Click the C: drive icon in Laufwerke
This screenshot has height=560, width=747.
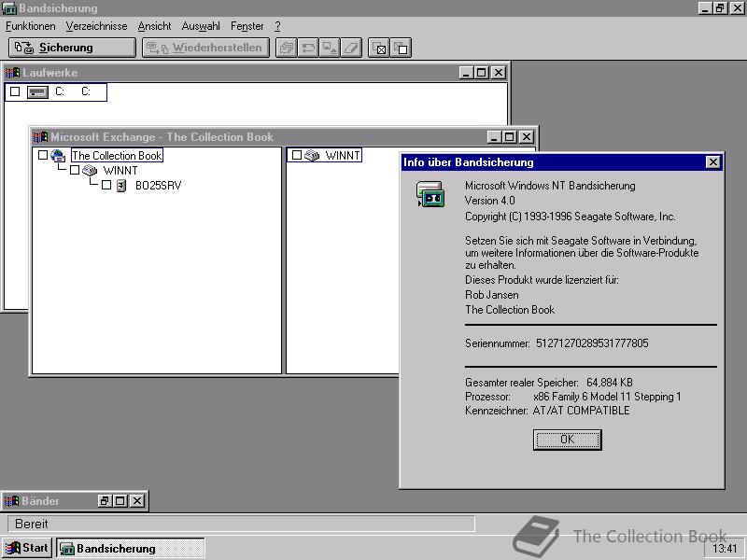pos(37,91)
